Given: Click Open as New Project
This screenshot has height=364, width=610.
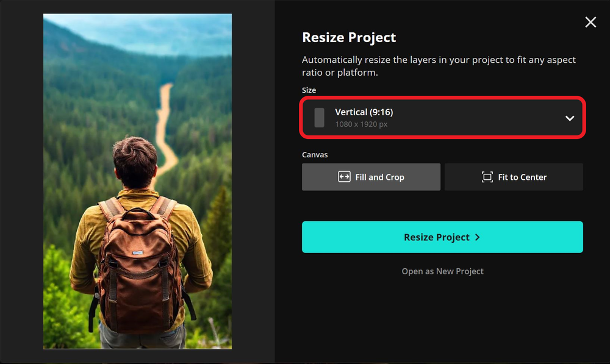Looking at the screenshot, I should [443, 271].
